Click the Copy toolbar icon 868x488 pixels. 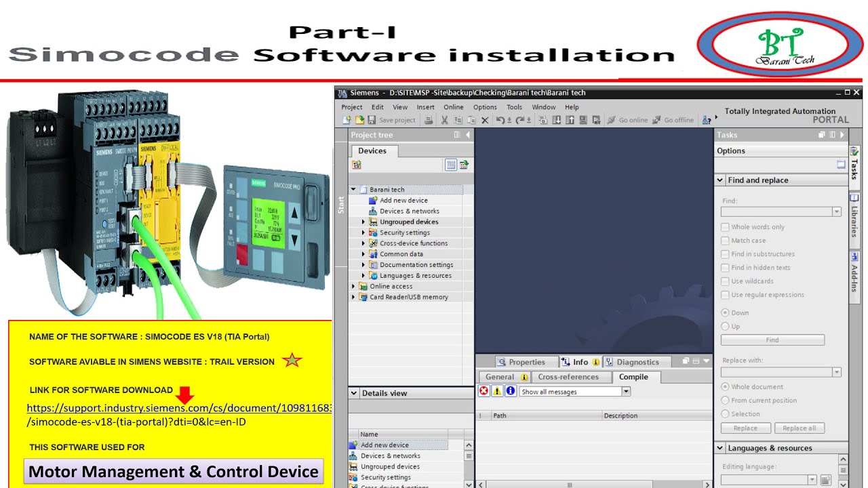pos(458,120)
